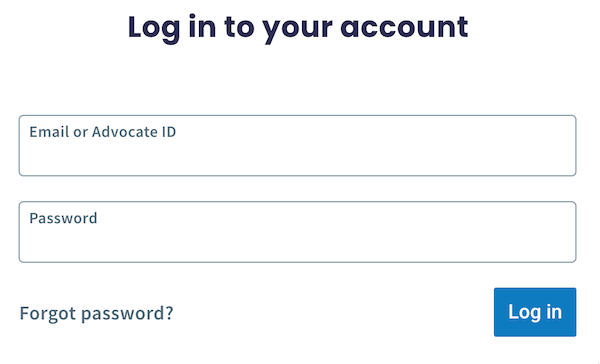The image size is (600, 364).
Task: Click the 'Log in to your account' heading
Action: pos(298,28)
